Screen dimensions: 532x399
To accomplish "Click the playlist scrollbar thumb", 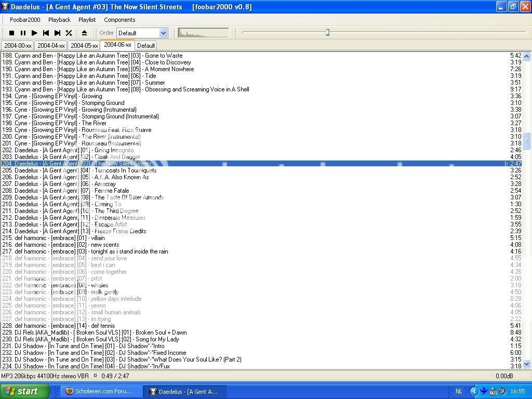I will pos(527,140).
